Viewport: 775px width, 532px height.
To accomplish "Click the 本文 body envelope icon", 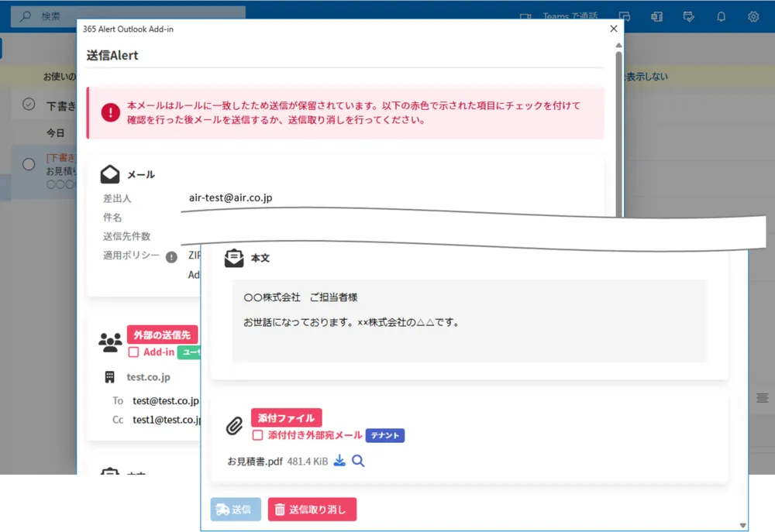I will (234, 258).
